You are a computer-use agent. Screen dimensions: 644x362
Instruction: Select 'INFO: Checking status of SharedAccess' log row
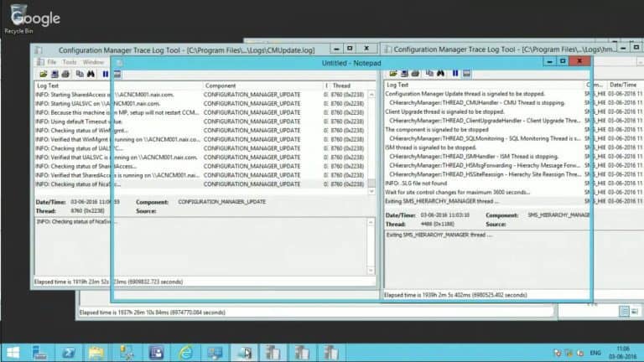[x=201, y=166]
